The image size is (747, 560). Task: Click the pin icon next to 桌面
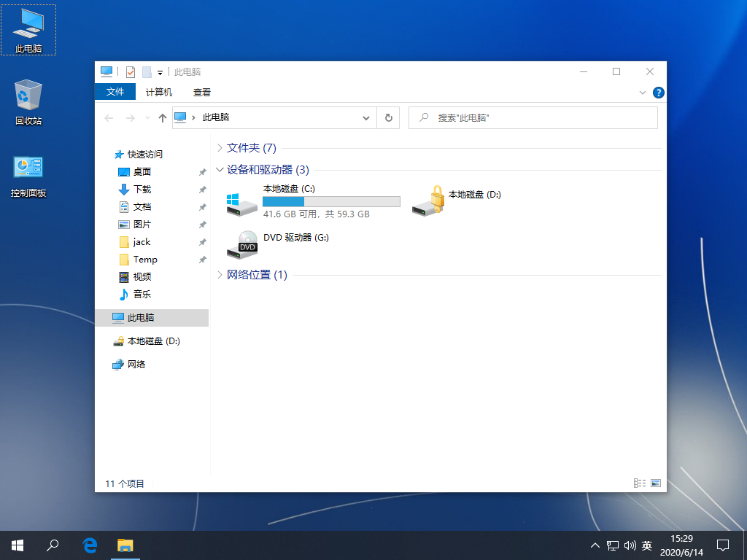(x=203, y=172)
